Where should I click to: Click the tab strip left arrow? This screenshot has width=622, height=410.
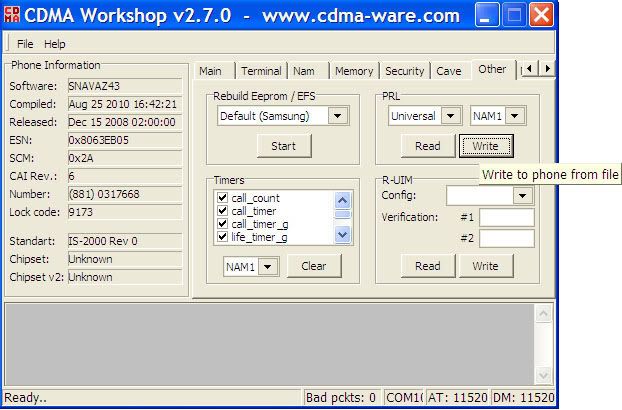tap(529, 69)
